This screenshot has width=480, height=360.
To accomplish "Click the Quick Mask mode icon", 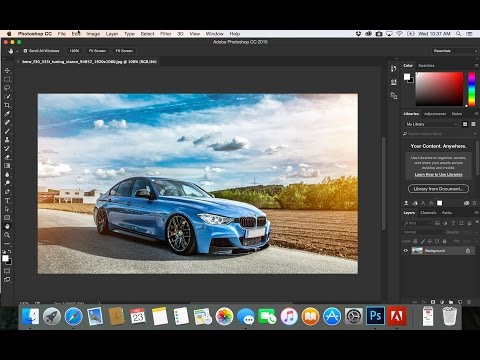I will [7, 271].
